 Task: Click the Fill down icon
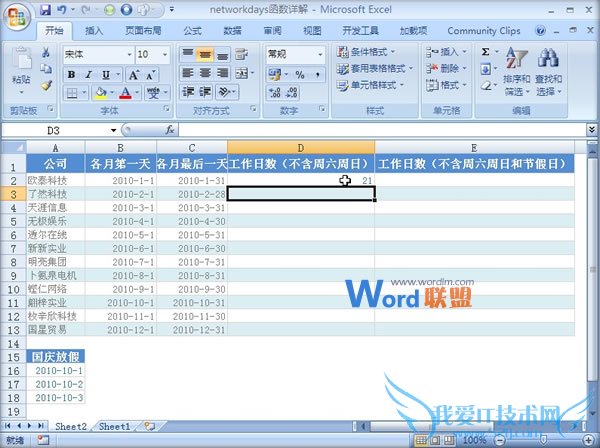(x=485, y=69)
